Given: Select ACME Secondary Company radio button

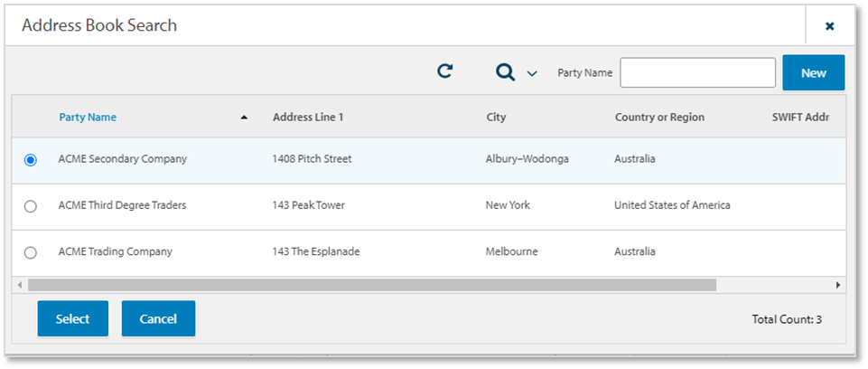Looking at the screenshot, I should click(x=31, y=160).
